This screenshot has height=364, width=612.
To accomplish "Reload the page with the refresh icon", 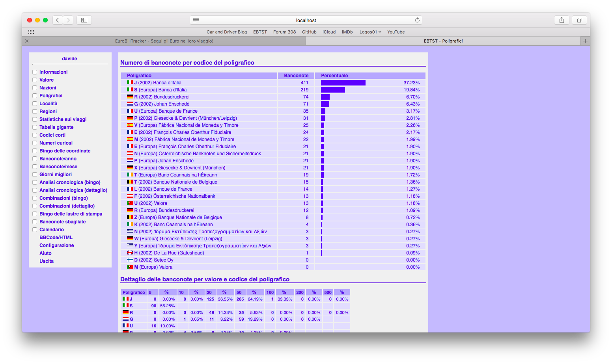I will [x=417, y=20].
